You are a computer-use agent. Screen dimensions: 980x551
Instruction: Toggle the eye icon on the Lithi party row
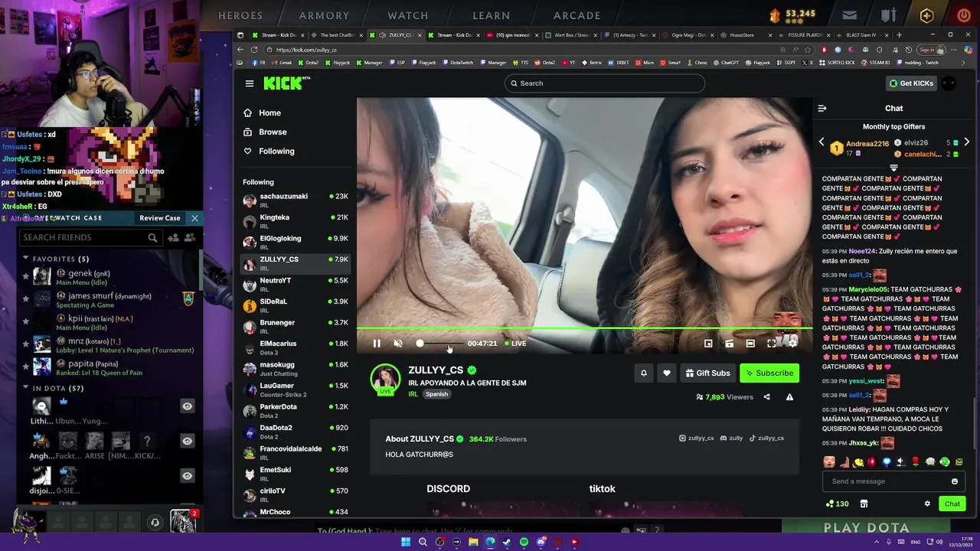point(187,406)
